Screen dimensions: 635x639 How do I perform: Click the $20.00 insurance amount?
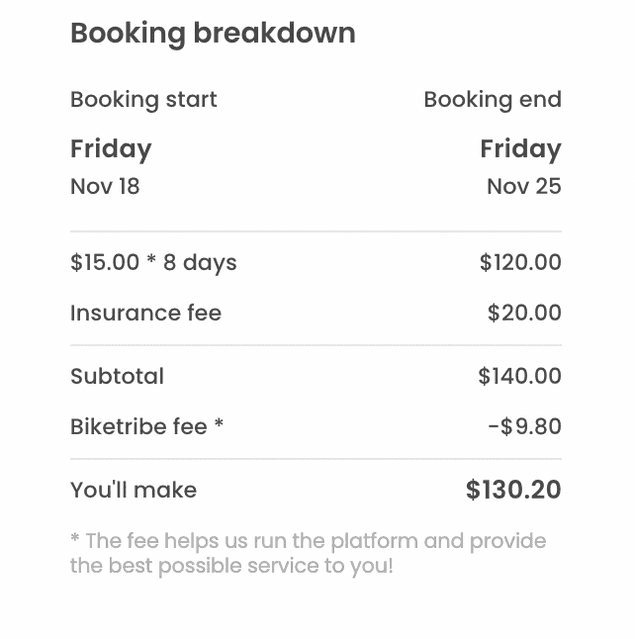(524, 313)
